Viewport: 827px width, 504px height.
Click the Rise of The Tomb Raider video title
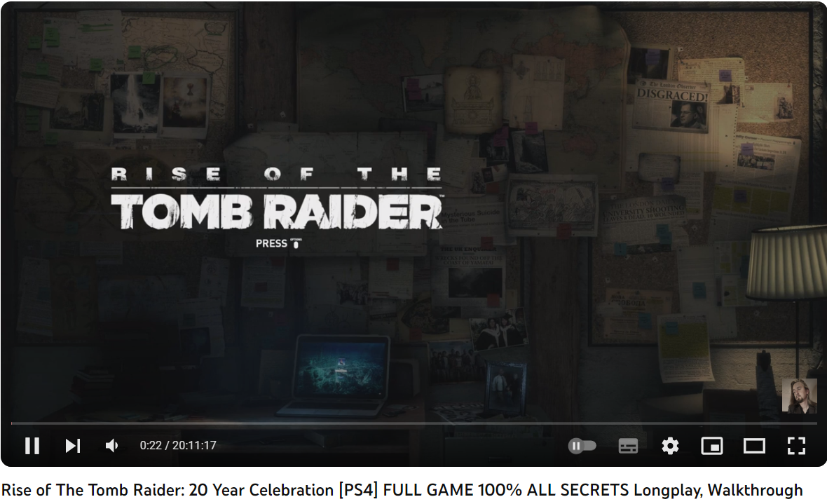[x=402, y=490]
